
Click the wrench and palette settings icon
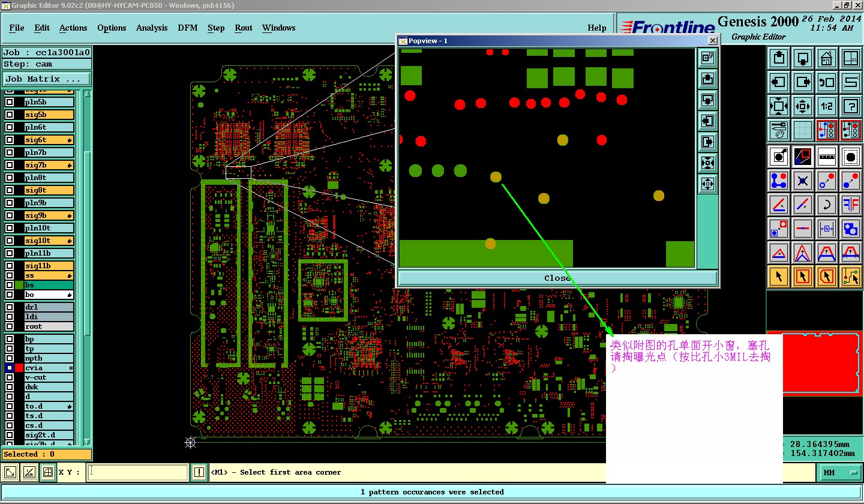click(x=779, y=130)
